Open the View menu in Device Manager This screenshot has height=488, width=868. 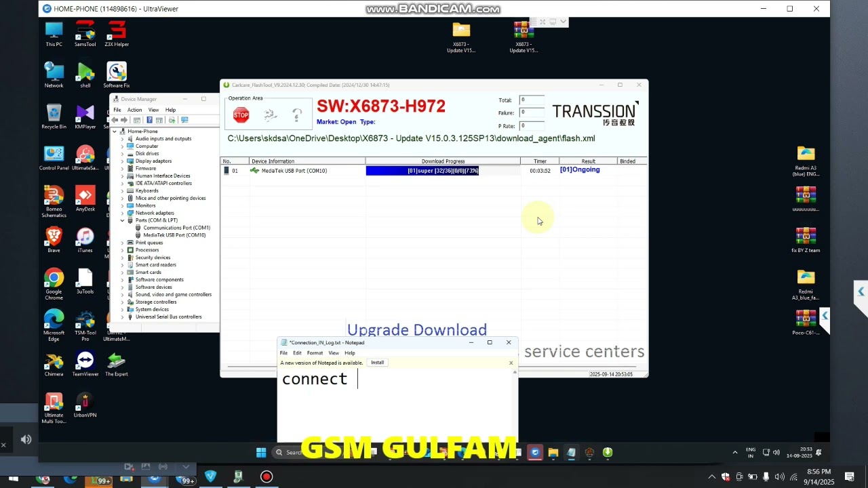[x=153, y=110]
